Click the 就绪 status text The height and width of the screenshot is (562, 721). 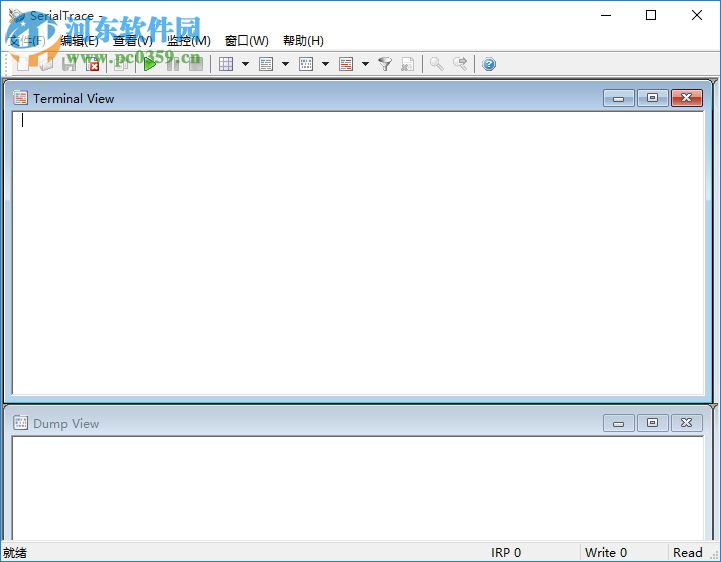[15, 552]
